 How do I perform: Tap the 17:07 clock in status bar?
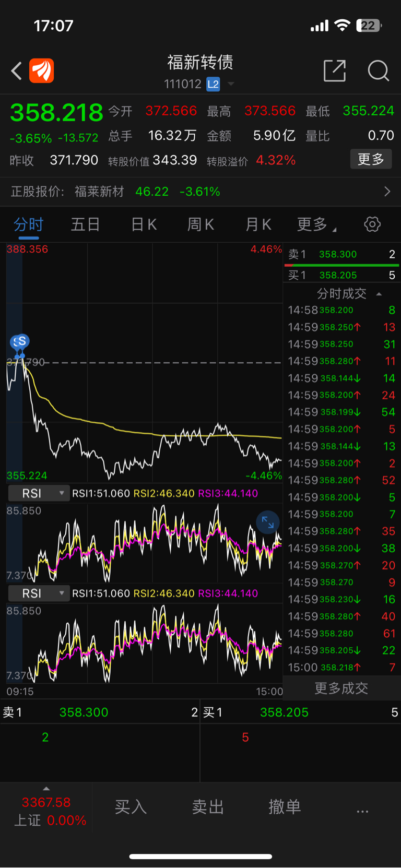[53, 26]
